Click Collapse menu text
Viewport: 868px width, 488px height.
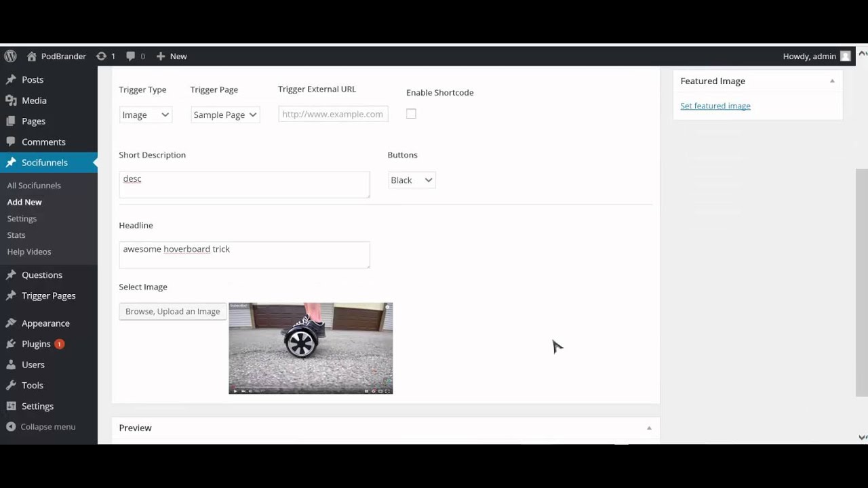pos(48,427)
